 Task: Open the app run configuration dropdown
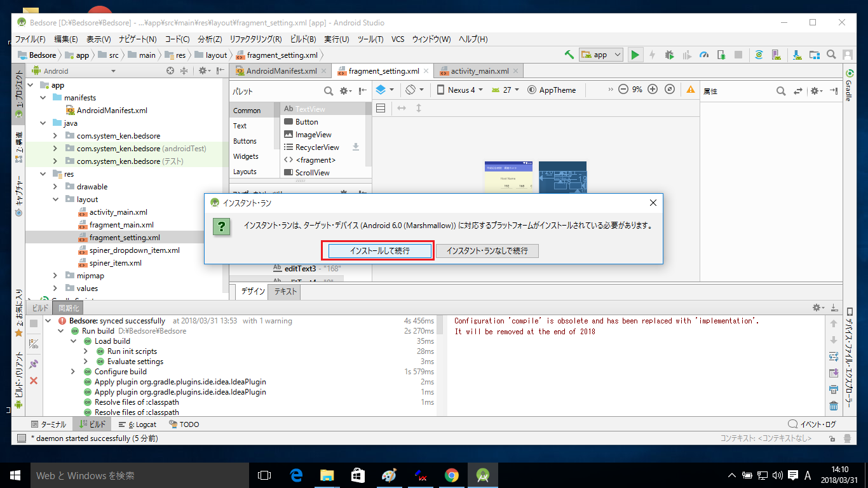pyautogui.click(x=602, y=55)
